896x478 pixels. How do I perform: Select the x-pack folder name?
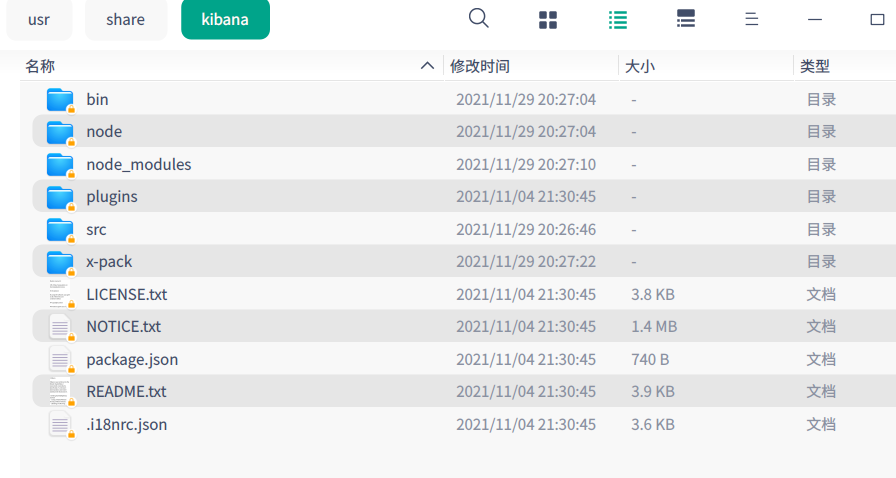(x=109, y=262)
